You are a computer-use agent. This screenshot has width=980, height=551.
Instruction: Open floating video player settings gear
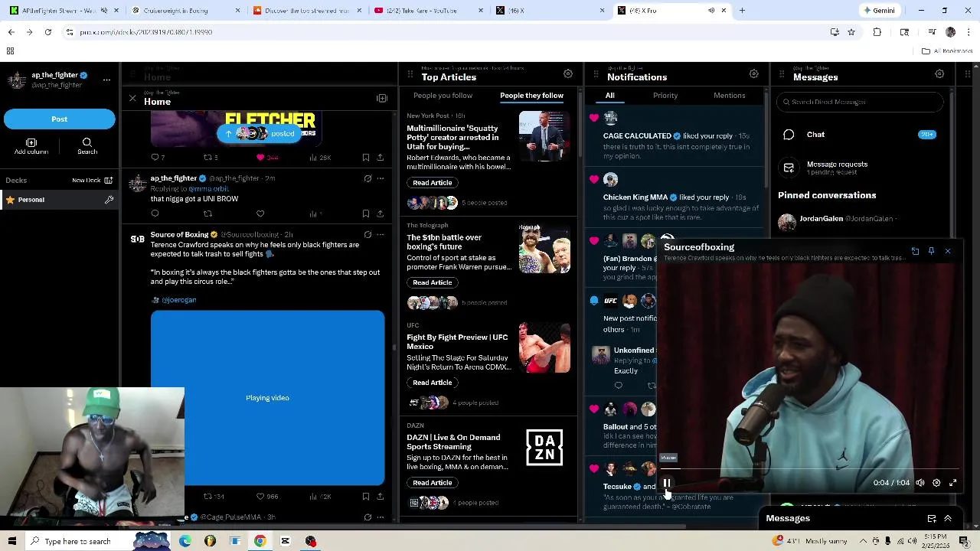pos(936,483)
